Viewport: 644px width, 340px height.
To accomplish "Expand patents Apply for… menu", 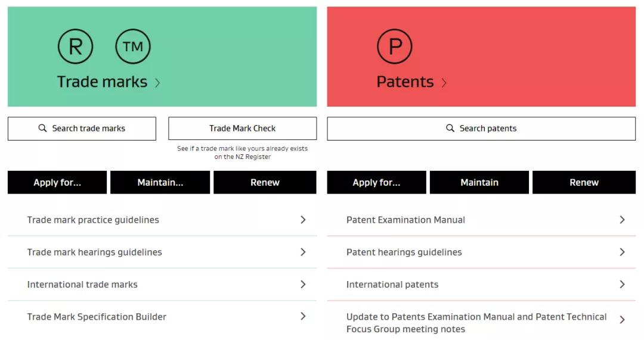I will [377, 183].
